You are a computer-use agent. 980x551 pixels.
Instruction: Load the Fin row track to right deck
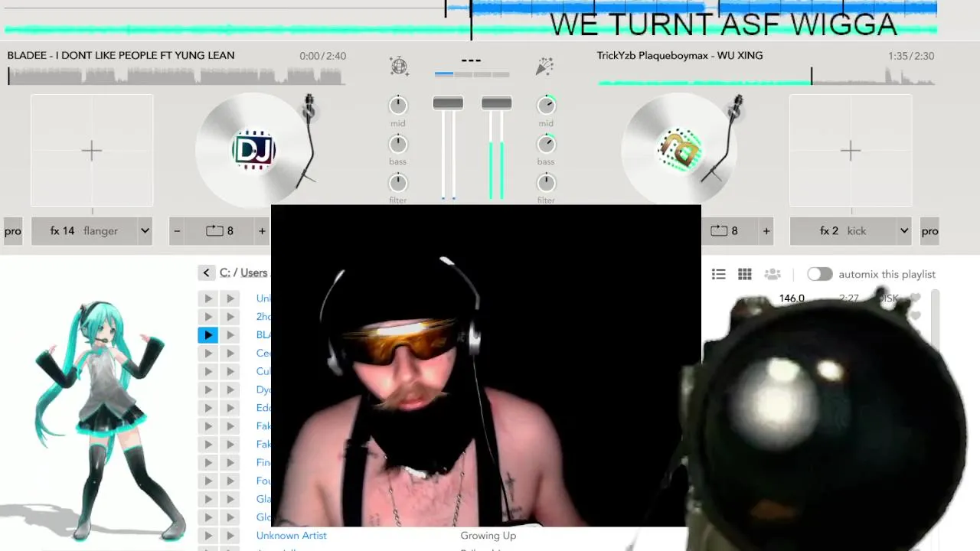pos(230,462)
